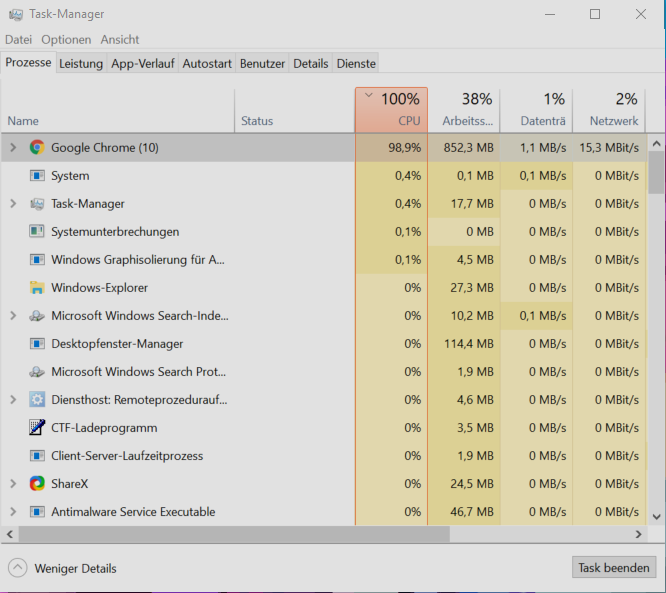The image size is (666, 593).
Task: Expand the Diensthost: Remoteprozeduraufruf row
Action: click(13, 400)
